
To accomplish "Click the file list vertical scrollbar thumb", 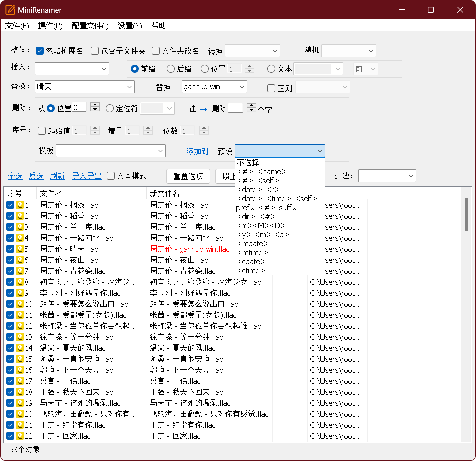I will tap(466, 214).
